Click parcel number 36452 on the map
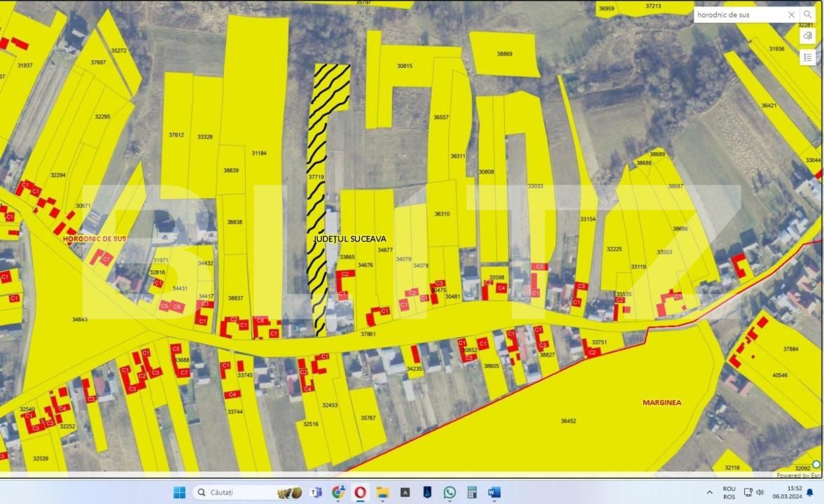Viewport: 824px width, 504px height. click(x=568, y=421)
